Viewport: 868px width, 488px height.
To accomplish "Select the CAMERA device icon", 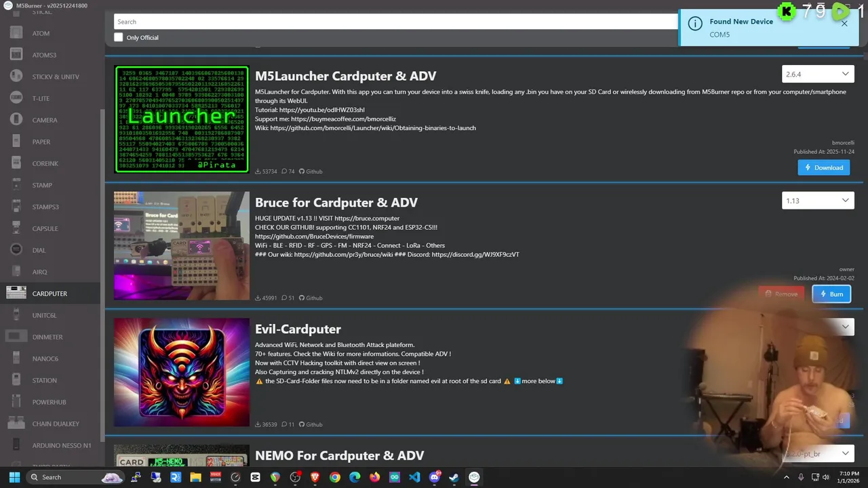I will click(x=16, y=120).
